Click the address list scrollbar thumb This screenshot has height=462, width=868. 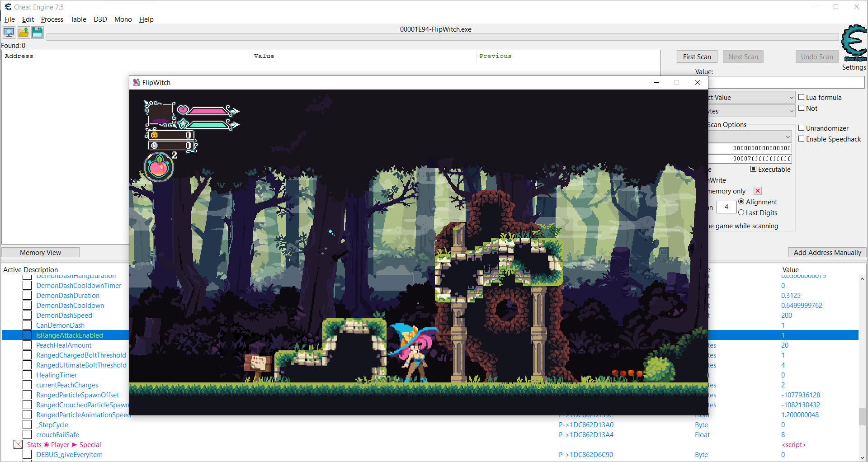pyautogui.click(x=862, y=417)
